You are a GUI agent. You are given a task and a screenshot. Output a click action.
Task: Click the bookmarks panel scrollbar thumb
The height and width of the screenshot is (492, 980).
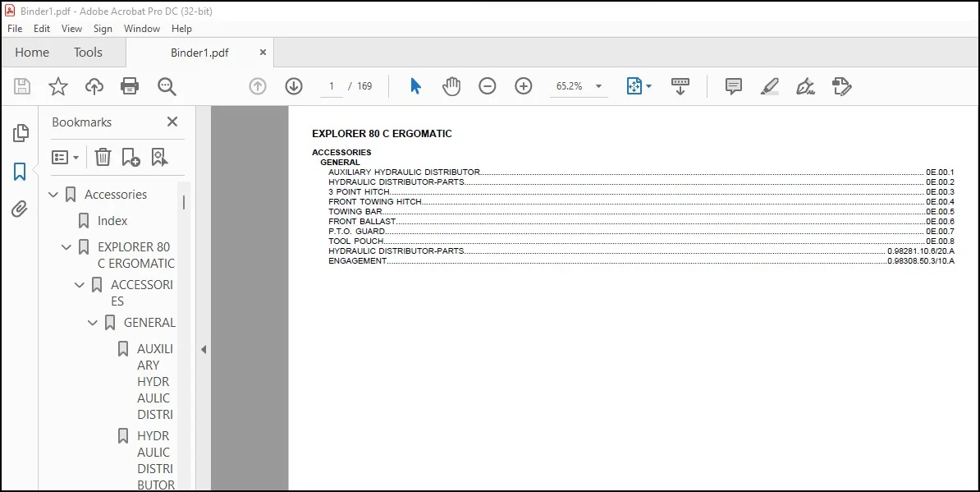pyautogui.click(x=184, y=202)
